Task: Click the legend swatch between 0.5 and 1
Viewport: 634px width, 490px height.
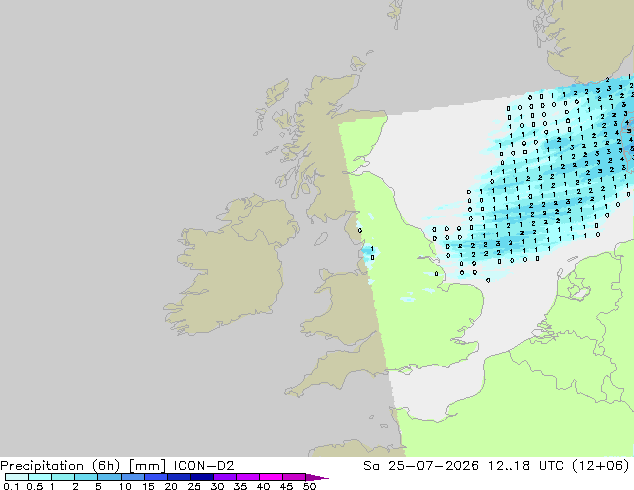Action: point(40,477)
